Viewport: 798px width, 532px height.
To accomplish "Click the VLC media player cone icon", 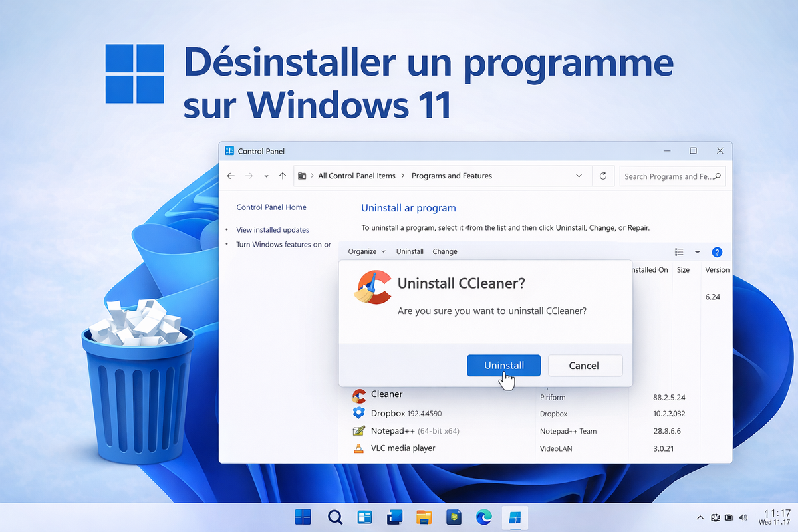I will point(359,448).
